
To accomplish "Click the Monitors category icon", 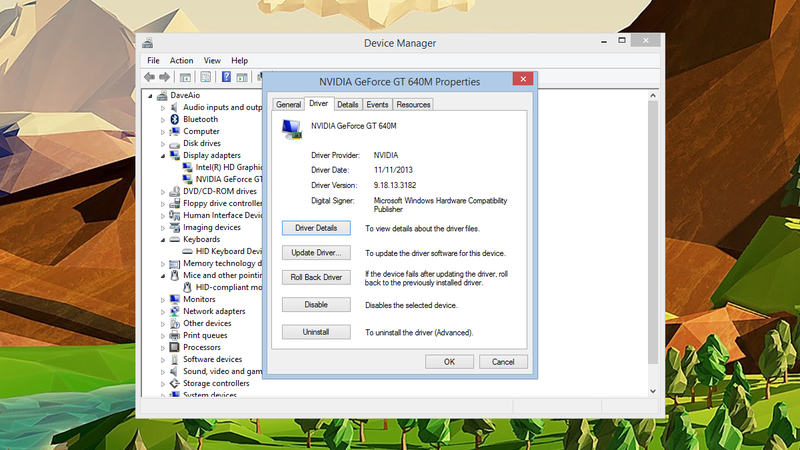I will 174,299.
